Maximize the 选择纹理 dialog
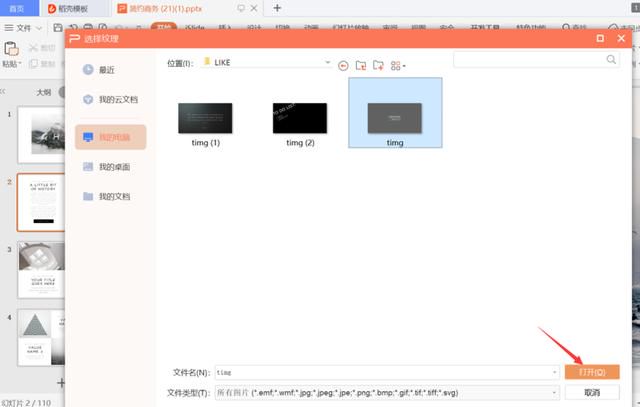This screenshot has width=640, height=407. point(600,38)
